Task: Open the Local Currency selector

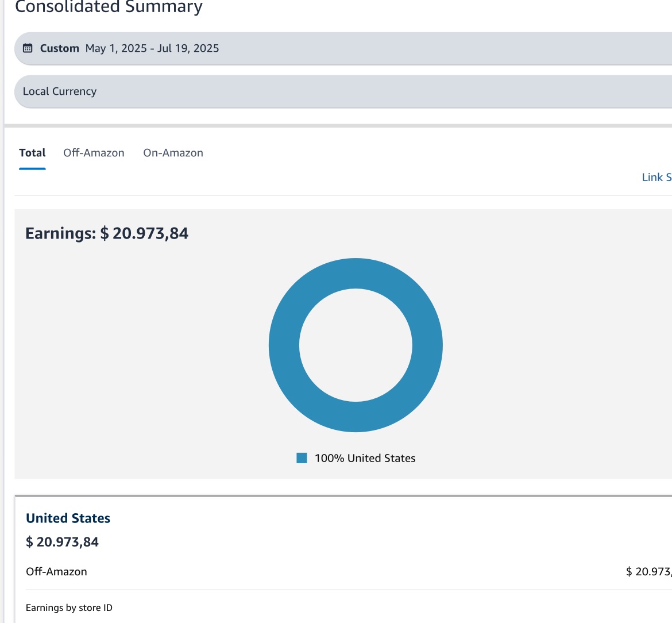Action: 343,91
